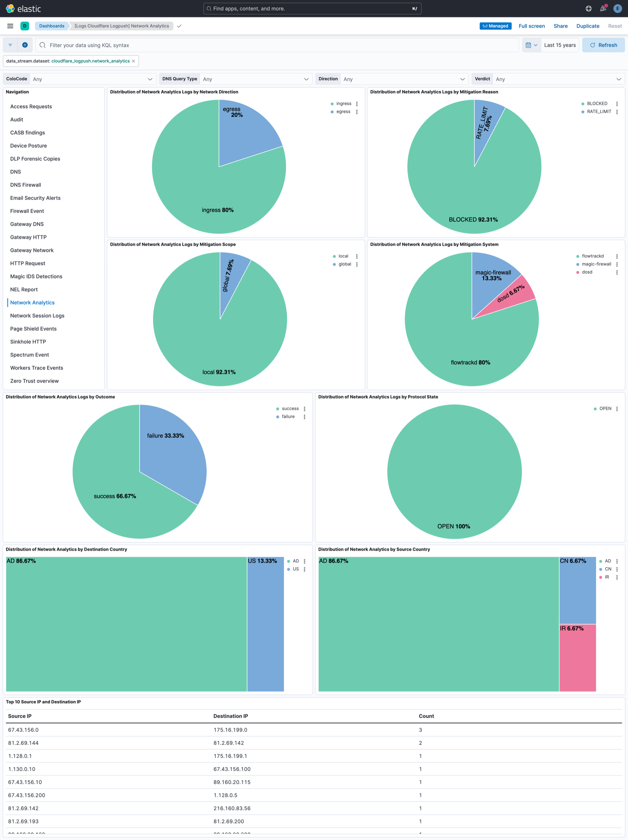The width and height of the screenshot is (628, 840).
Task: Navigate to Access Requests dashboard
Action: click(31, 106)
